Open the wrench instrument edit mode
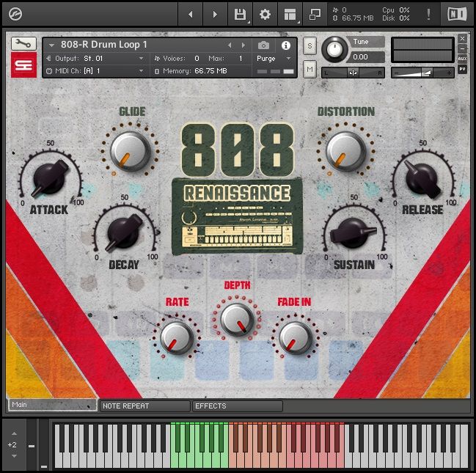This screenshot has height=473, width=476. click(x=23, y=44)
